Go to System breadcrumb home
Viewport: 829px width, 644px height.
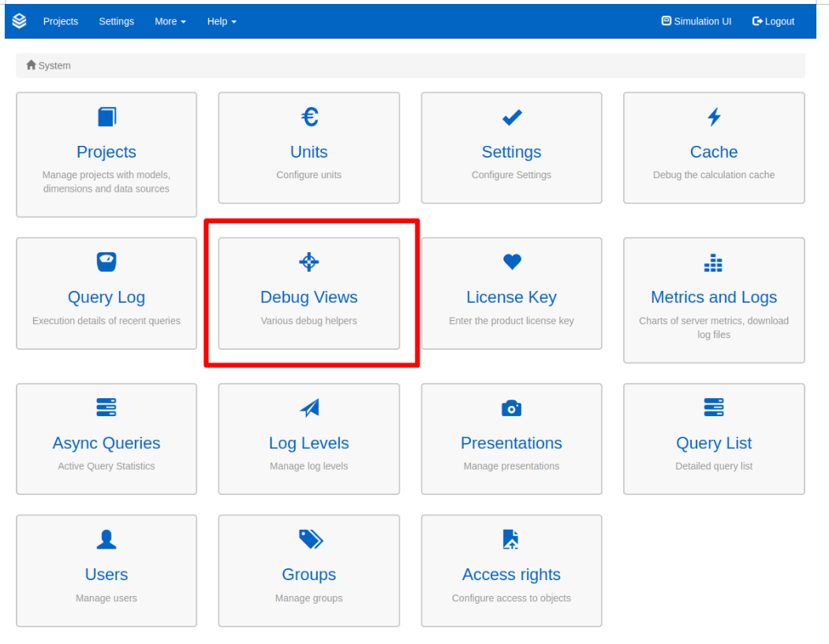click(x=48, y=65)
